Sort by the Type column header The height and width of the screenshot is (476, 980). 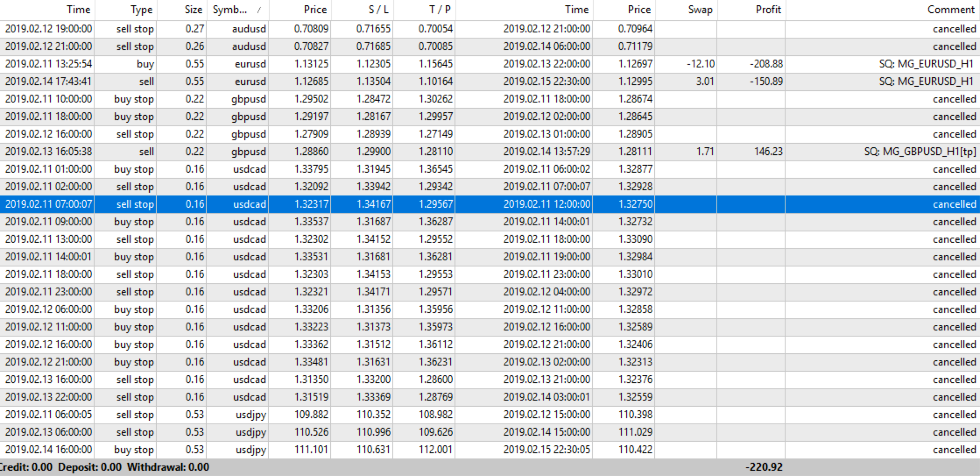[x=141, y=10]
